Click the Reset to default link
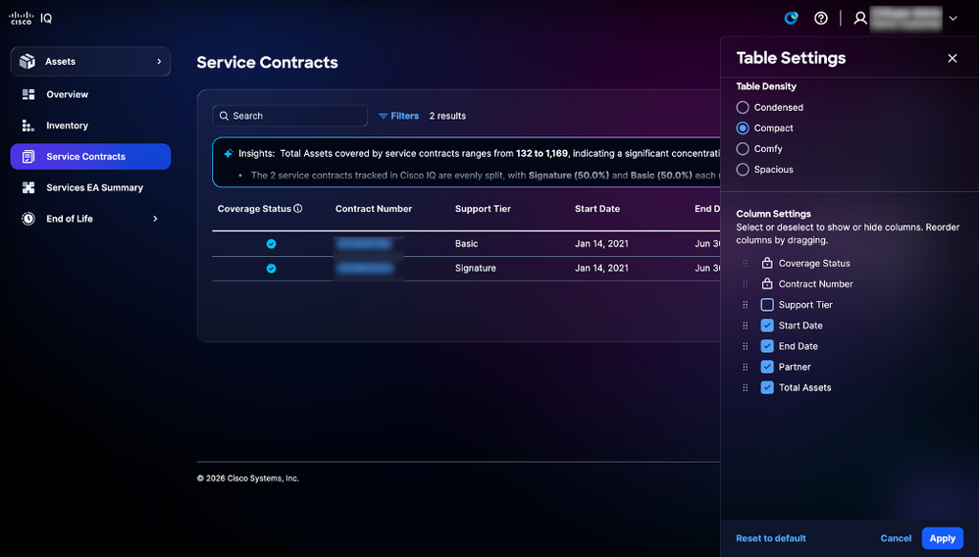The height and width of the screenshot is (557, 980). click(x=771, y=538)
